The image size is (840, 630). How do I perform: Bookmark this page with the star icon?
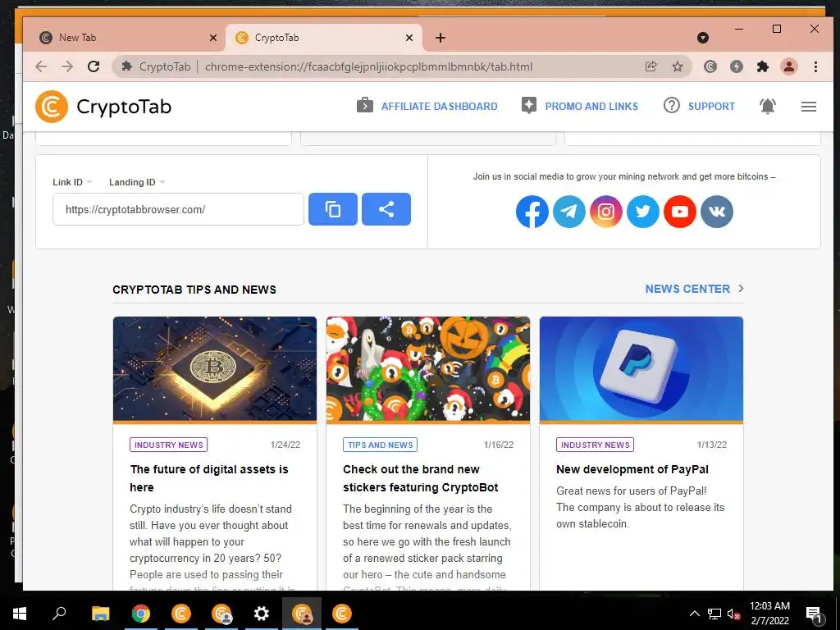tap(678, 66)
